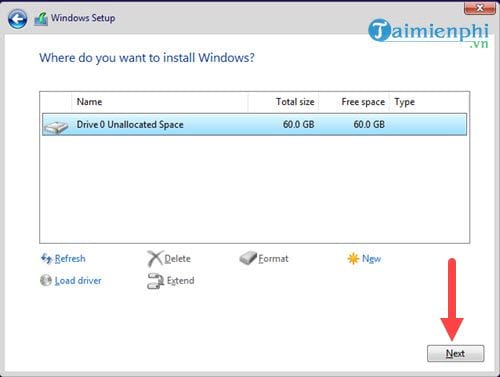Format the selected partition

273,258
